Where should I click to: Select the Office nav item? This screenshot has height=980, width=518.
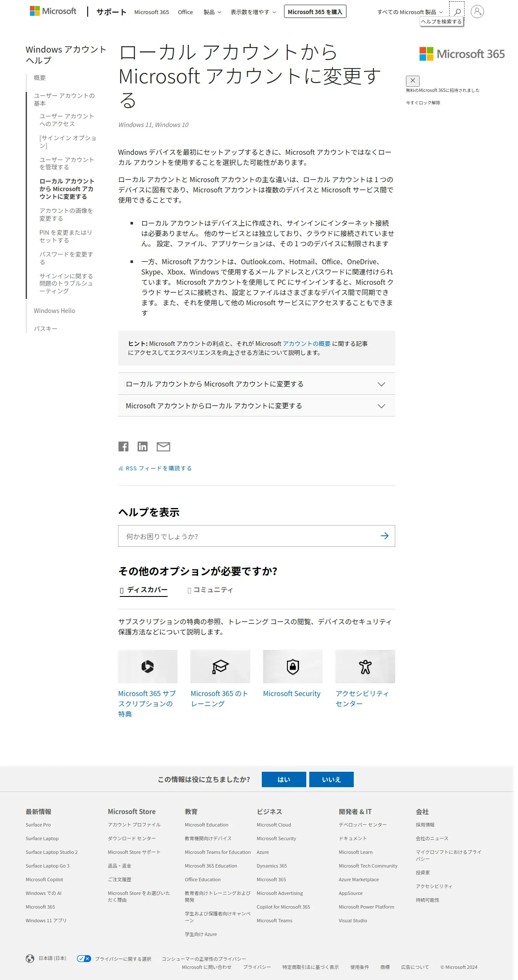point(185,12)
